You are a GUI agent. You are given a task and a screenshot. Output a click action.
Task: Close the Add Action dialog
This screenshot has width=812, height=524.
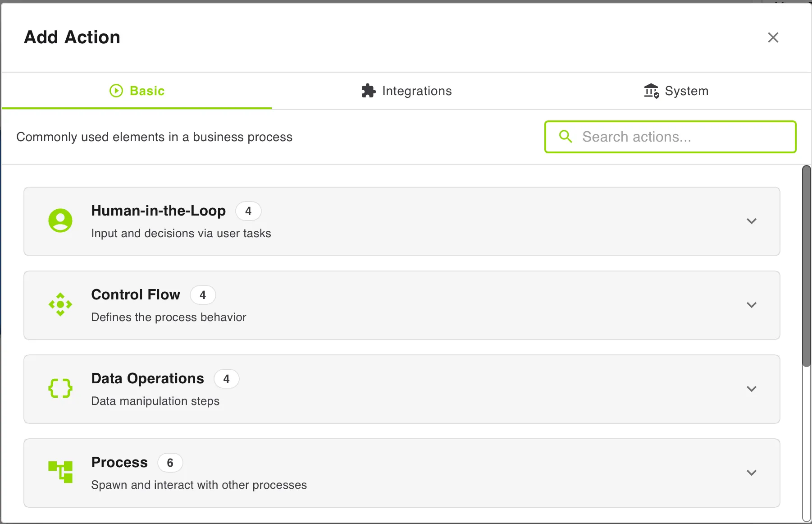[773, 37]
